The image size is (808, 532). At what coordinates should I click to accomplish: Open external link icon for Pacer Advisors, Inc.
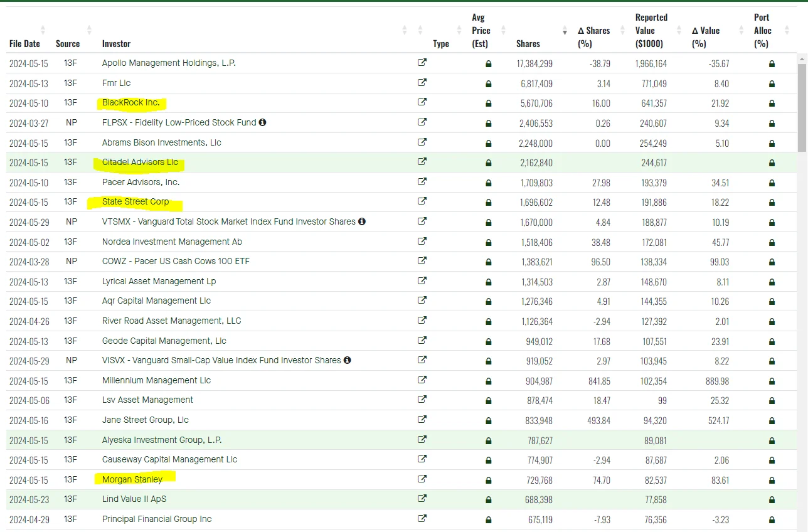click(x=422, y=182)
